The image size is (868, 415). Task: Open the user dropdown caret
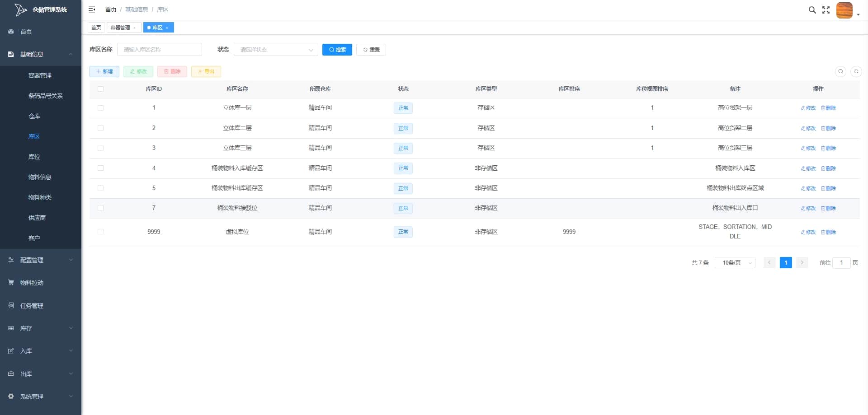pos(858,15)
